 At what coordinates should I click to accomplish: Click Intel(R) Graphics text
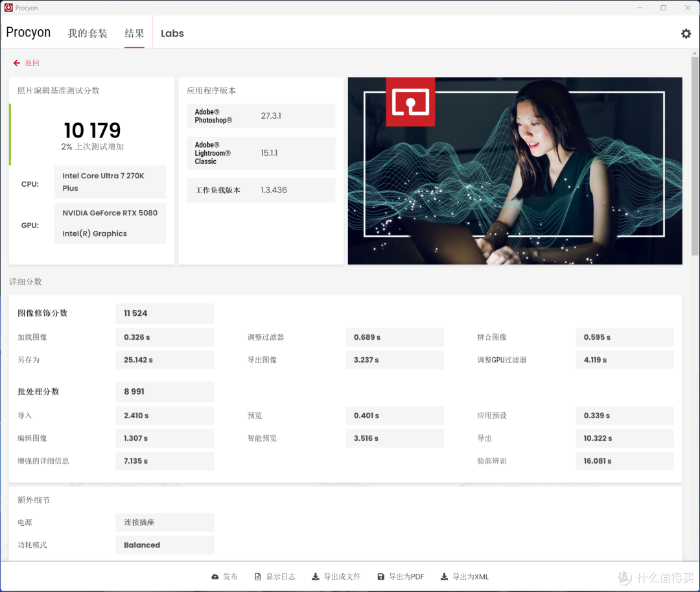click(x=95, y=233)
